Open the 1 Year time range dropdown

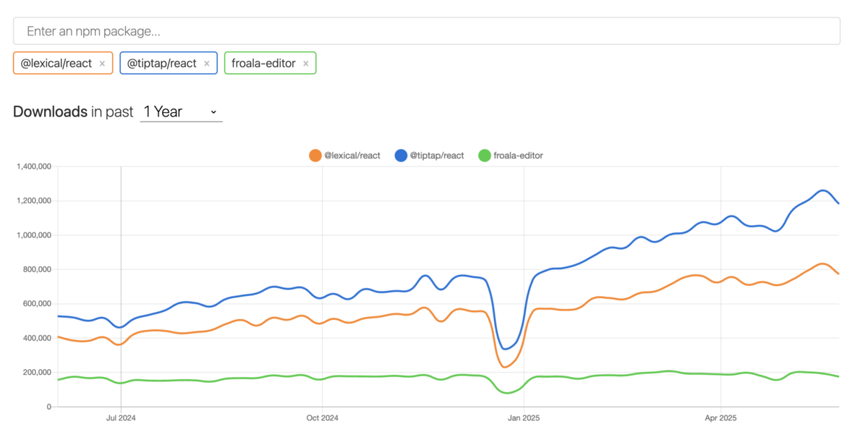[181, 111]
